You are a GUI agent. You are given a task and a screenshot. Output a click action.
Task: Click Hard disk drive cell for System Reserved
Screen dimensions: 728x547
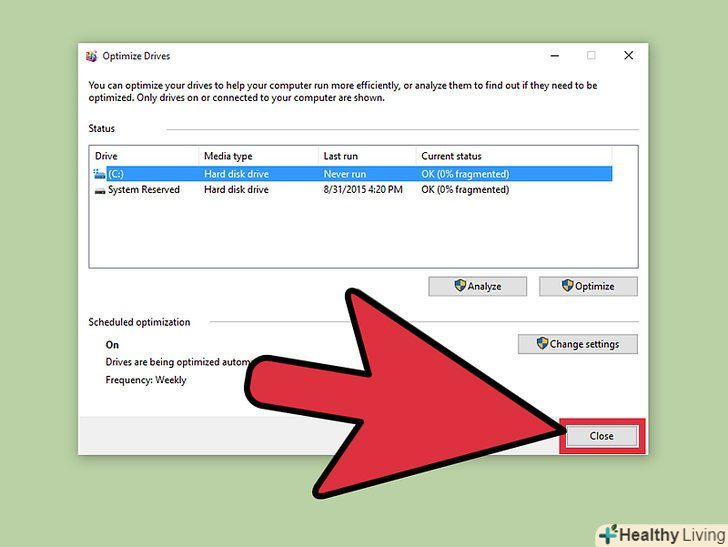pos(236,189)
